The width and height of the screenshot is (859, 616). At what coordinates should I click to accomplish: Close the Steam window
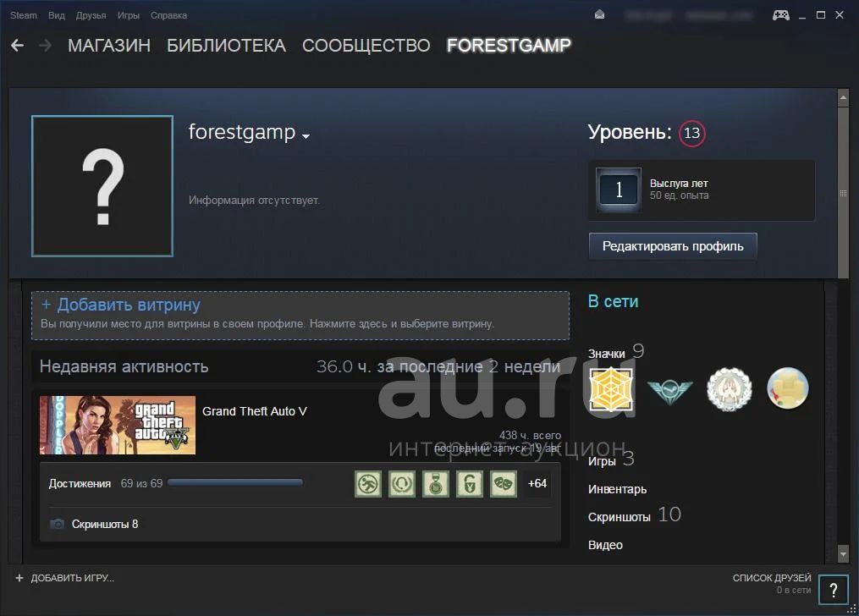840,14
